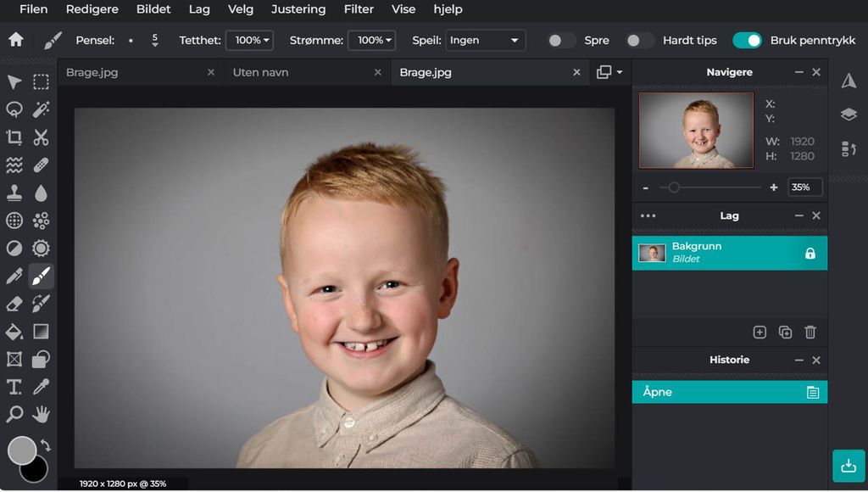Select the Eraser tool

pyautogui.click(x=14, y=303)
